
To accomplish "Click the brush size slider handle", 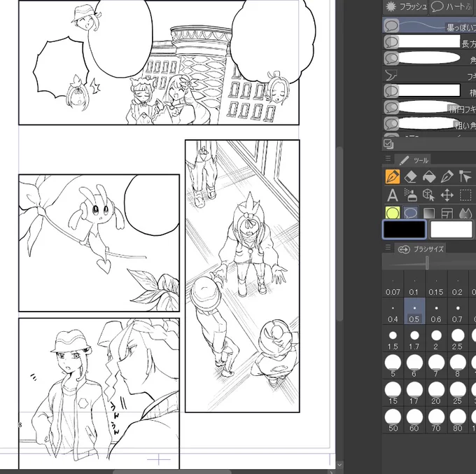I will [427, 263].
